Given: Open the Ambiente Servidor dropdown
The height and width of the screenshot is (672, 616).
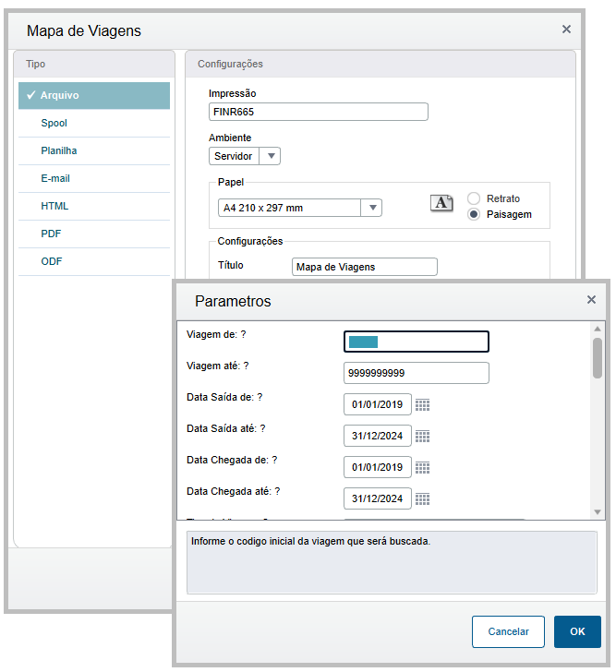Looking at the screenshot, I should coord(245,156).
